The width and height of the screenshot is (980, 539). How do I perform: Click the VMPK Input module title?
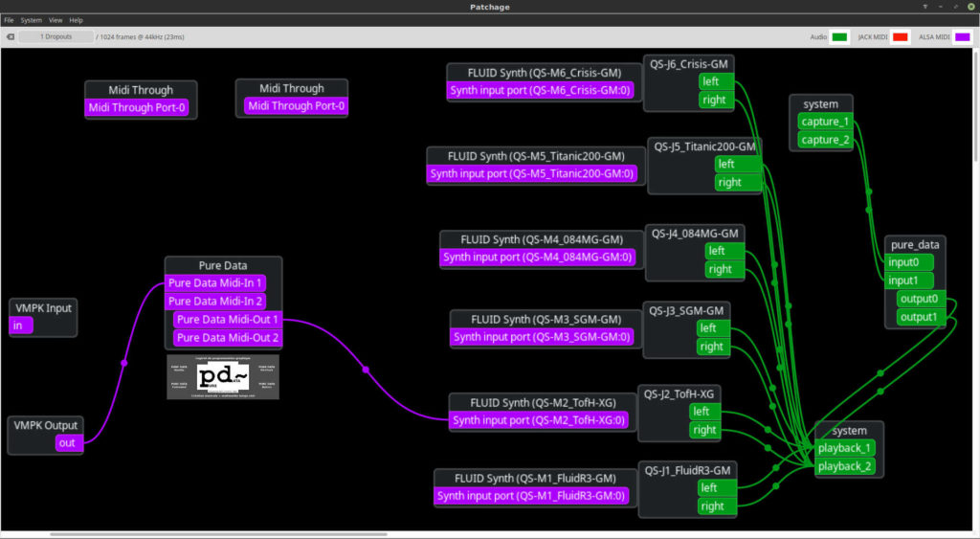coord(43,307)
